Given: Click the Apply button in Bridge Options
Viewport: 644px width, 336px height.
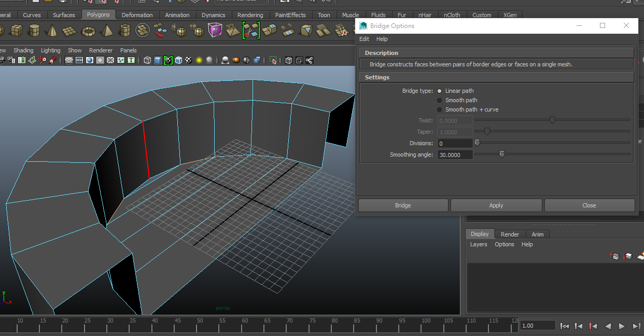Looking at the screenshot, I should click(496, 205).
